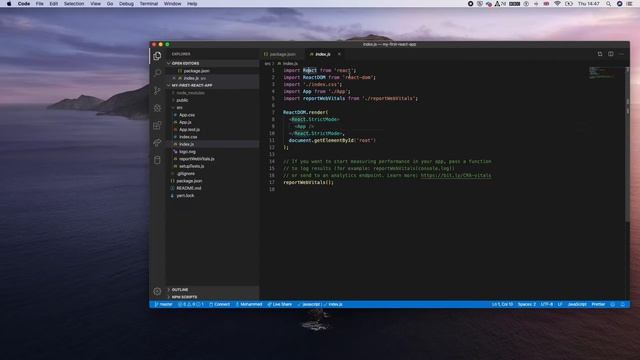Click the feedback smiley in status bar
The image size is (640, 360).
[x=613, y=304]
